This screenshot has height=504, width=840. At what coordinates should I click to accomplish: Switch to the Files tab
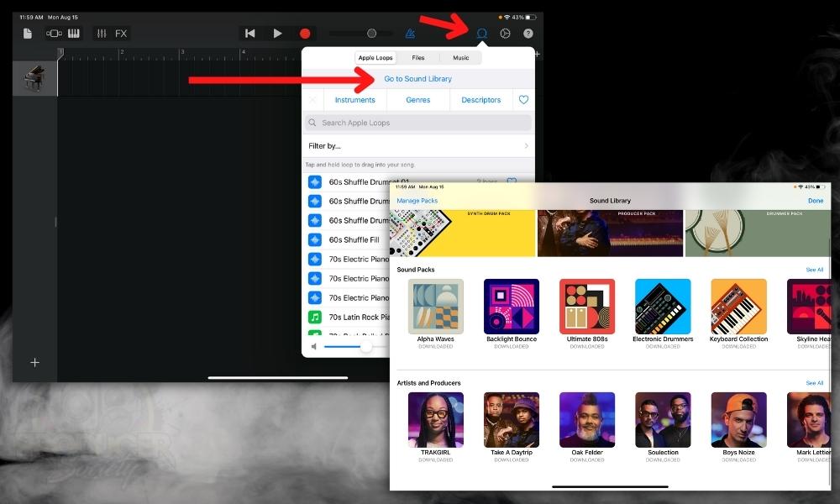tap(418, 58)
